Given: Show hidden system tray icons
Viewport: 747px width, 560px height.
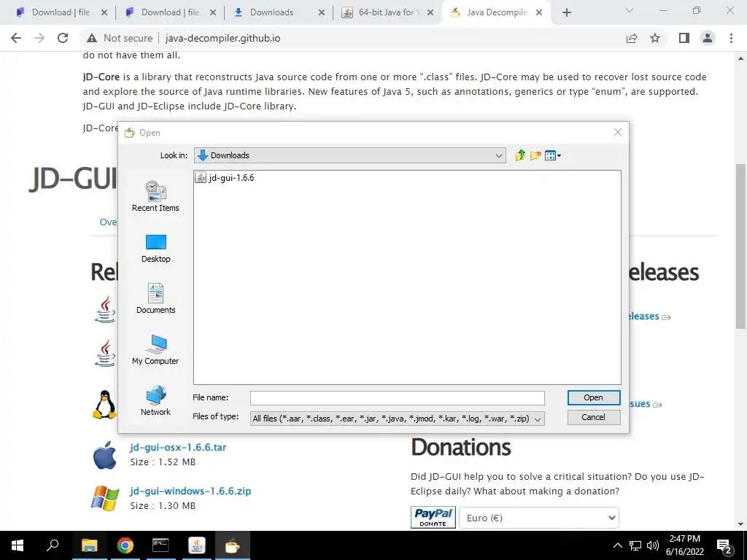Looking at the screenshot, I should tap(617, 545).
